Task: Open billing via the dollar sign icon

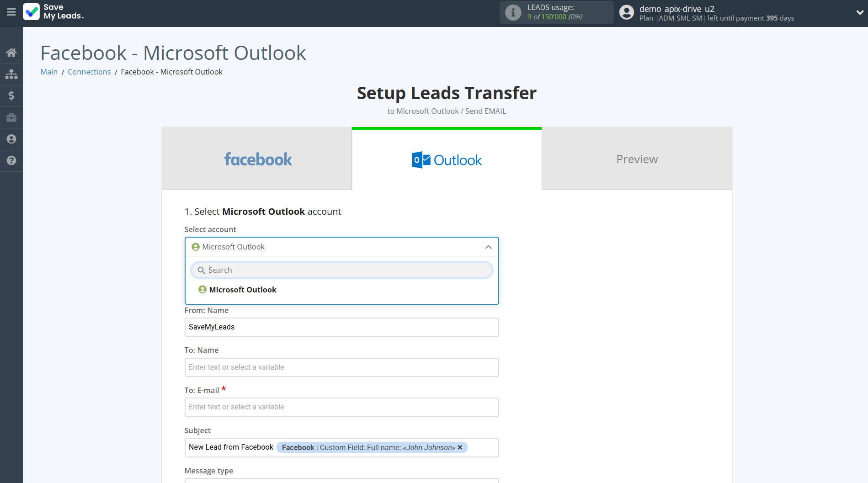Action: coord(11,96)
